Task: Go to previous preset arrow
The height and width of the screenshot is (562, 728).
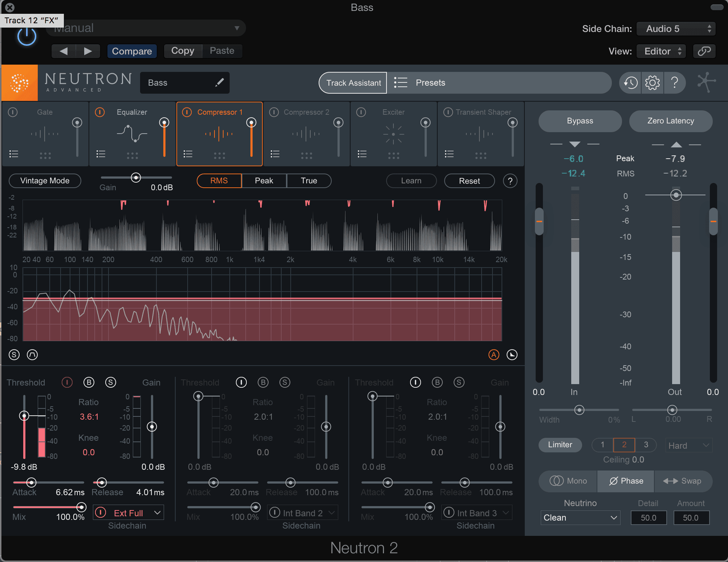Action: click(64, 51)
